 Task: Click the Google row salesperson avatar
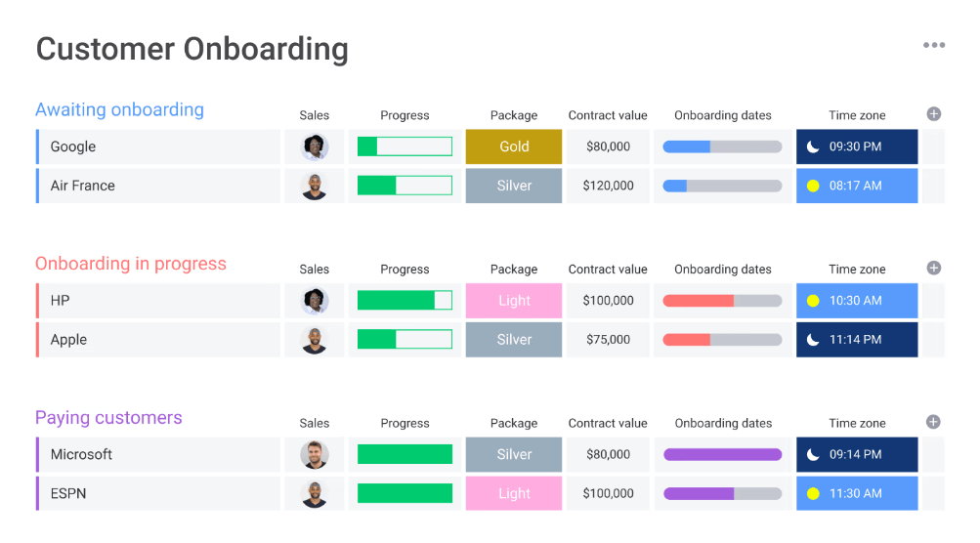[315, 146]
